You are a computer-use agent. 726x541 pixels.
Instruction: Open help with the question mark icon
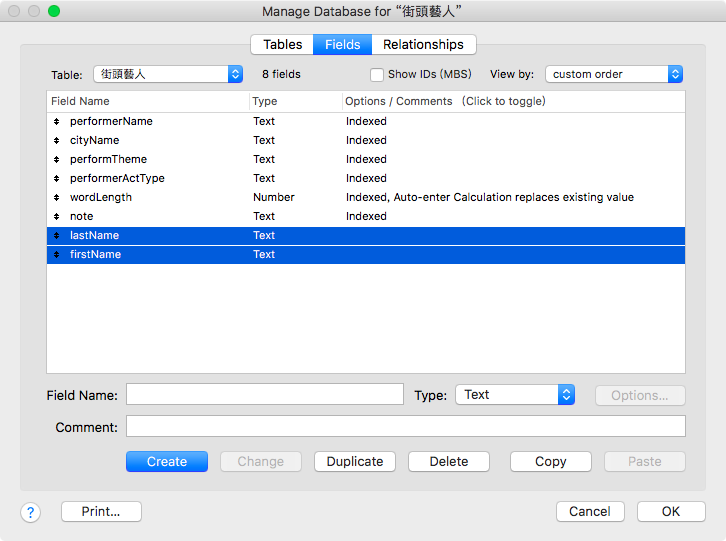click(x=31, y=512)
